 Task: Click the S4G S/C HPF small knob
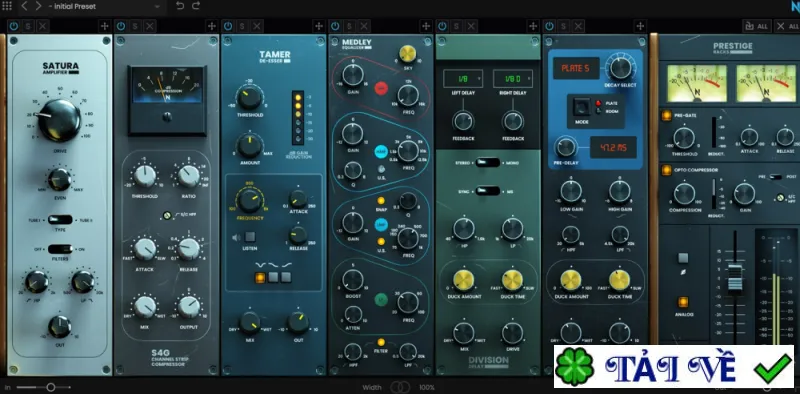point(166,215)
